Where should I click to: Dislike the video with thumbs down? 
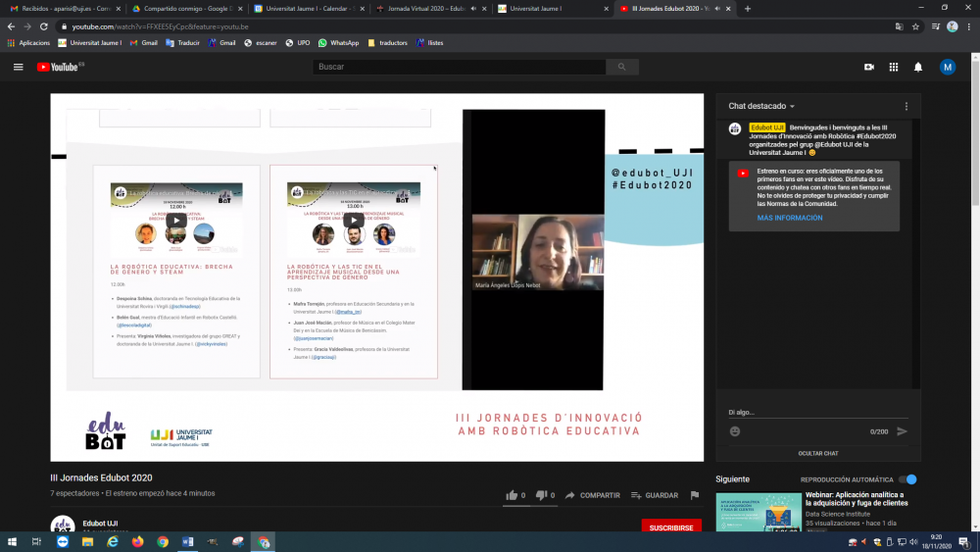(x=540, y=495)
